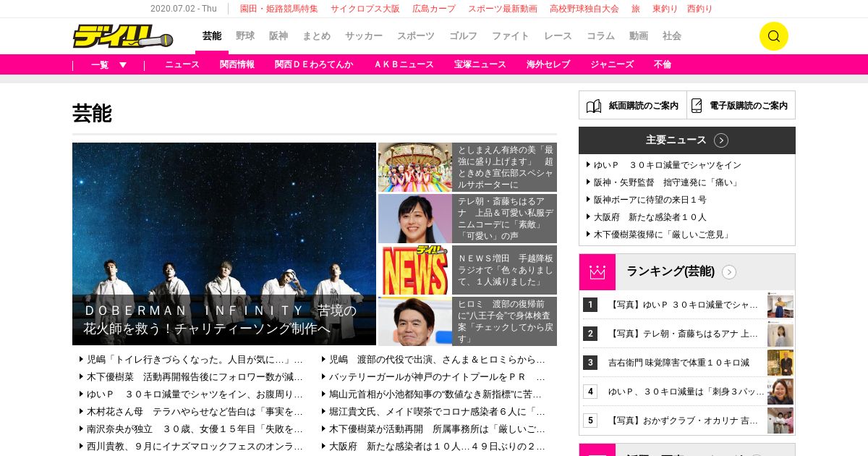This screenshot has width=868, height=456.
Task: Click the 東釣り top link
Action: tap(665, 9)
